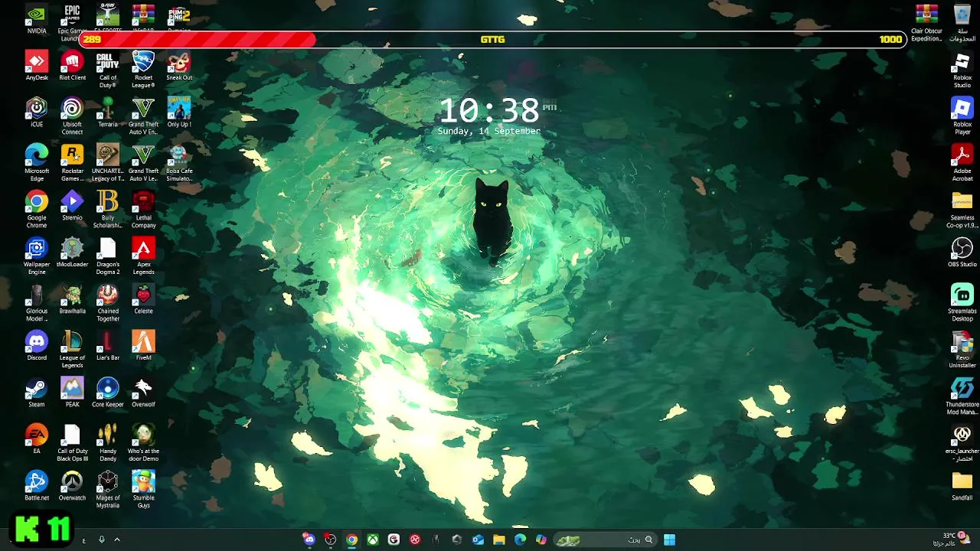980x551 pixels.
Task: Open the iCUE desktop shortcut
Action: (x=36, y=112)
